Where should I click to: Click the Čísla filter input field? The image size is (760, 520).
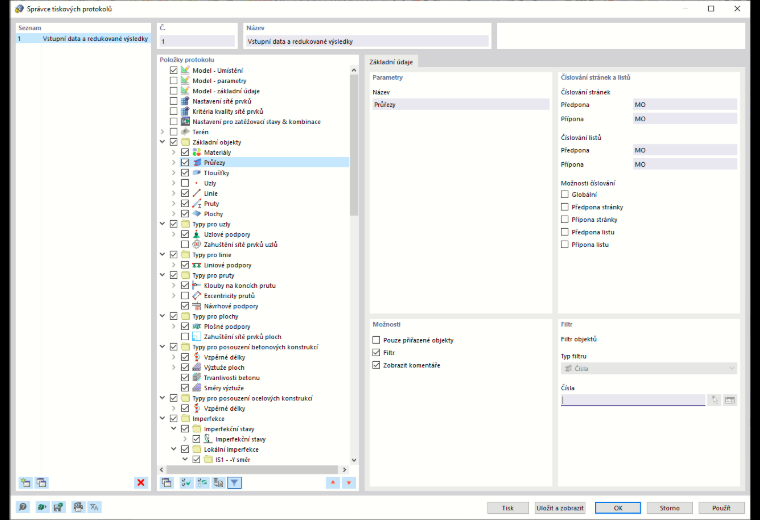pyautogui.click(x=633, y=400)
